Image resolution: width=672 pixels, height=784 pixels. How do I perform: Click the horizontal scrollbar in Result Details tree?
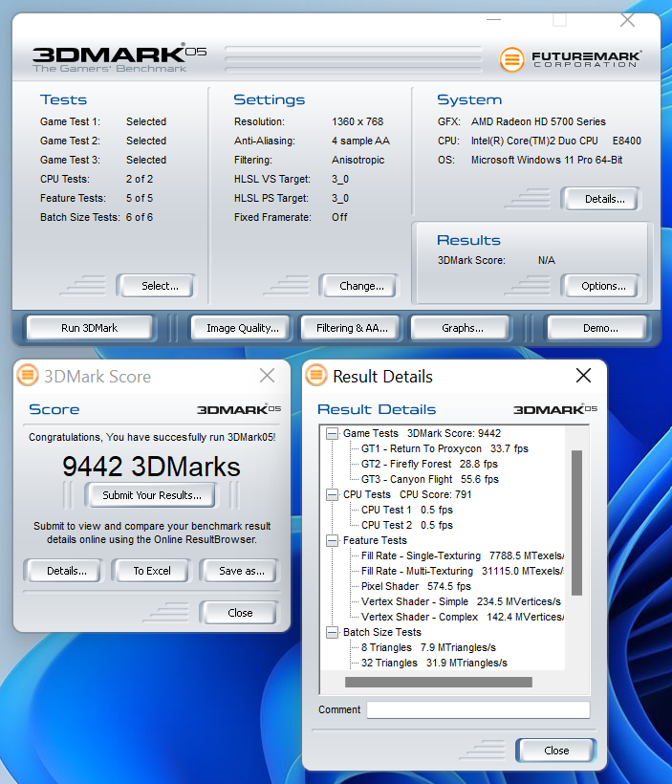click(x=439, y=683)
